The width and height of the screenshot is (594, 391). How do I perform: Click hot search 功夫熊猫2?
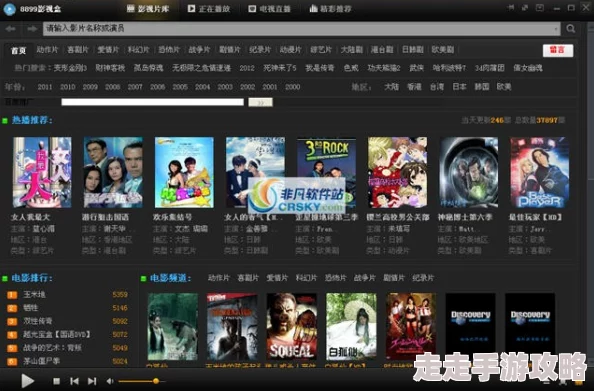384,68
